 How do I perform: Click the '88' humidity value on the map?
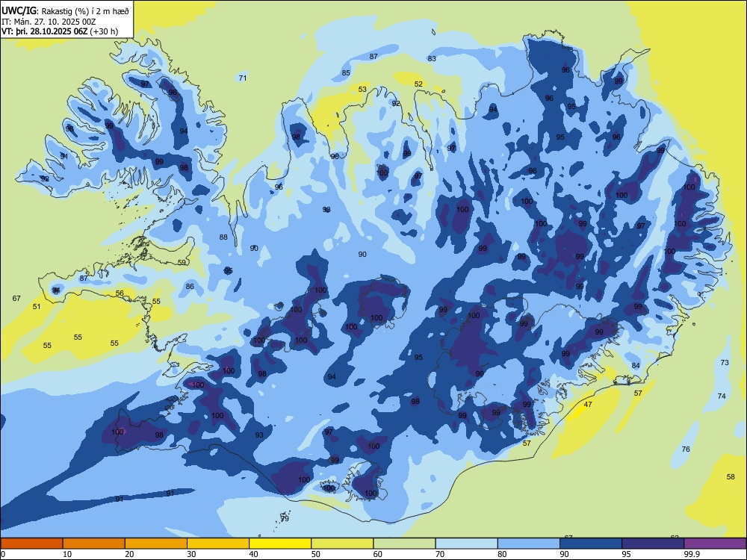[x=223, y=237]
